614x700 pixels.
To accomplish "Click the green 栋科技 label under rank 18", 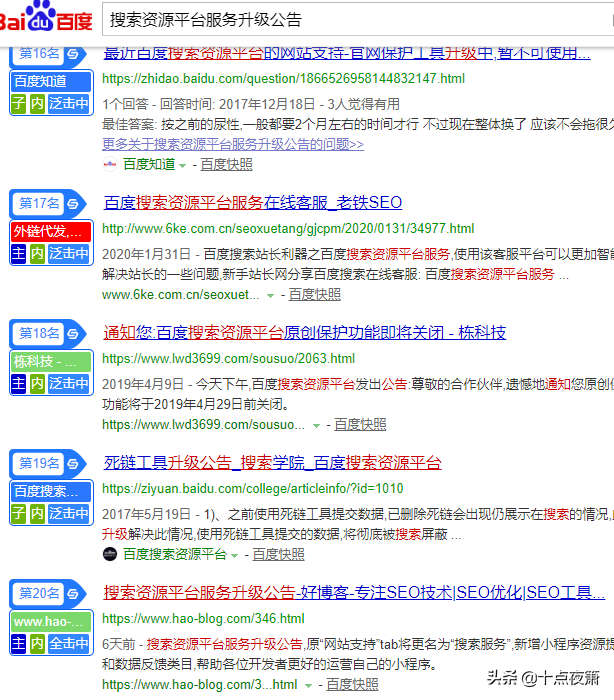I will click(51, 361).
